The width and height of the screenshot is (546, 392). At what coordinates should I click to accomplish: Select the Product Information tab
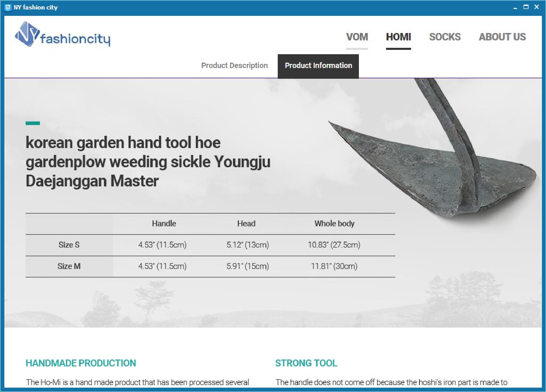[318, 66]
